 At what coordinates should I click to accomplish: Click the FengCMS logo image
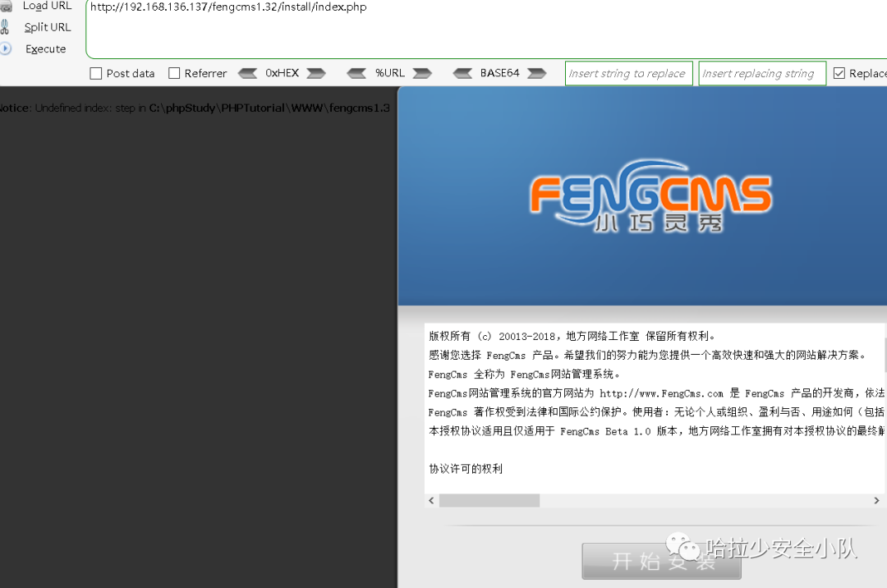[x=650, y=197]
